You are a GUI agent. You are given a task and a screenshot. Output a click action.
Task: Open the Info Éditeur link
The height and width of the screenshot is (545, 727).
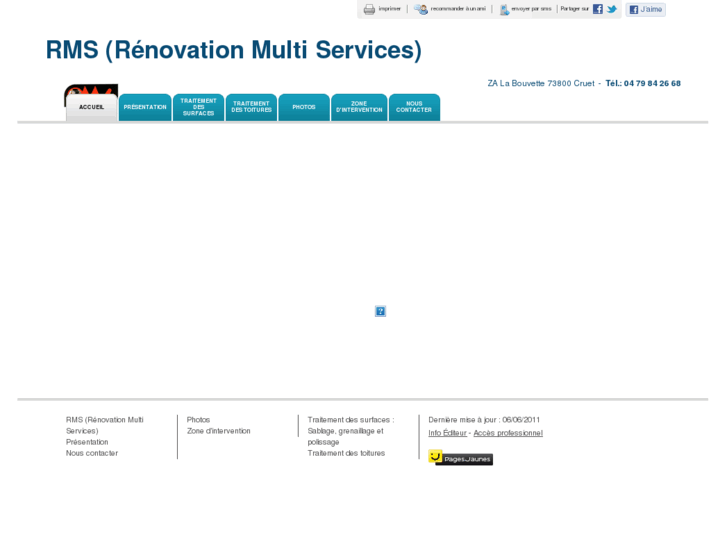click(x=447, y=433)
